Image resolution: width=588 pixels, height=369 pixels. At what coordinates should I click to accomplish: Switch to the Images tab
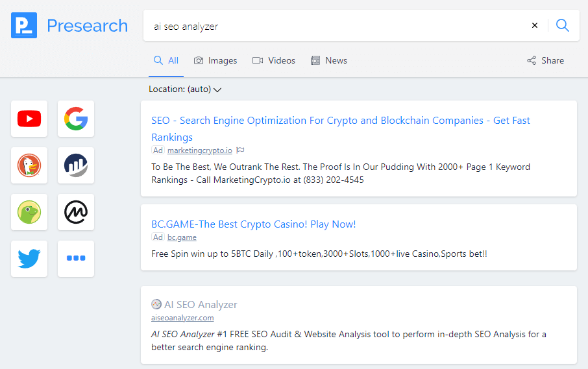215,60
